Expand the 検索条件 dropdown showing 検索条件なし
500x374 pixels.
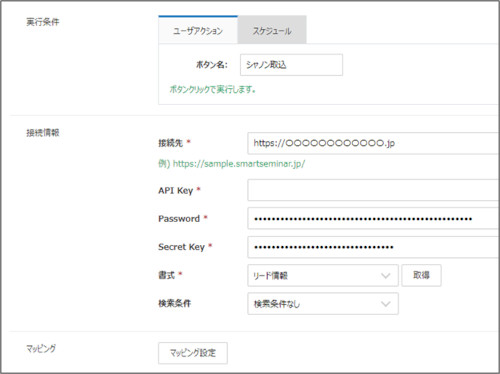(323, 304)
